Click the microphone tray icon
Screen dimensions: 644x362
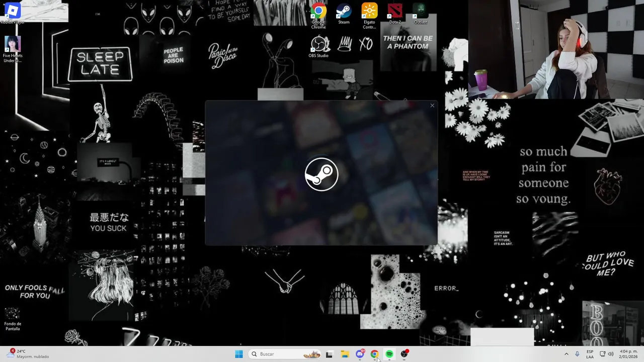[x=577, y=354]
